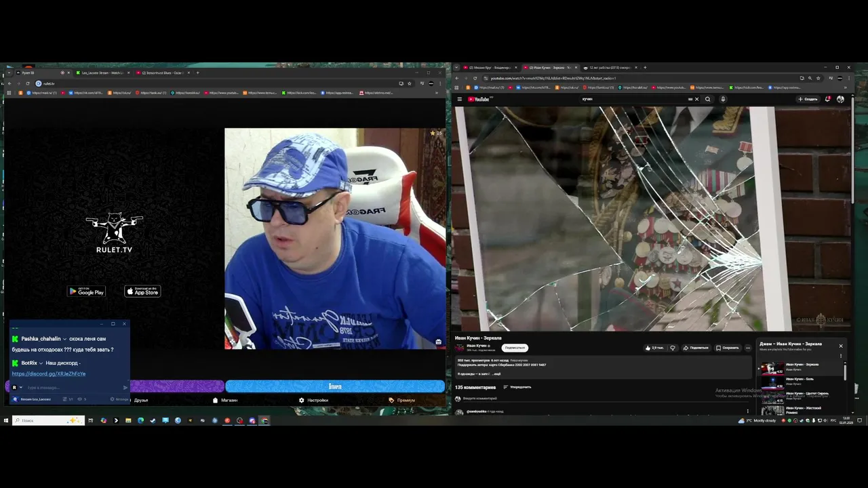Open Премиум section in rulet.tv
The height and width of the screenshot is (488, 868).
pos(402,400)
